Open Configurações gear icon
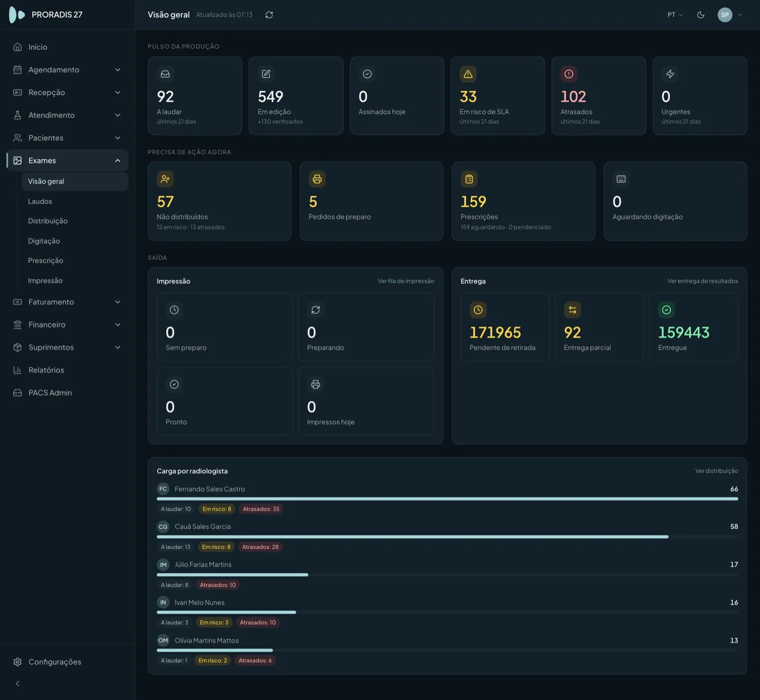 [x=18, y=662]
